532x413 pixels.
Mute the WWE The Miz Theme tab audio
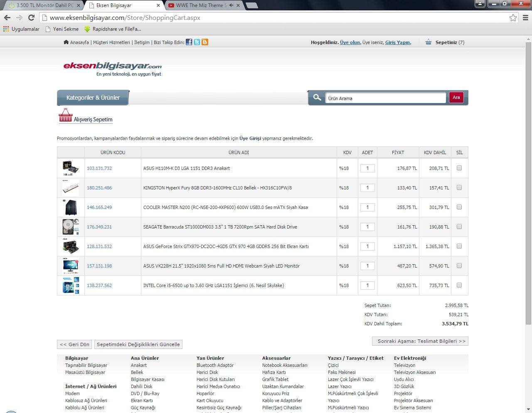pos(231,5)
